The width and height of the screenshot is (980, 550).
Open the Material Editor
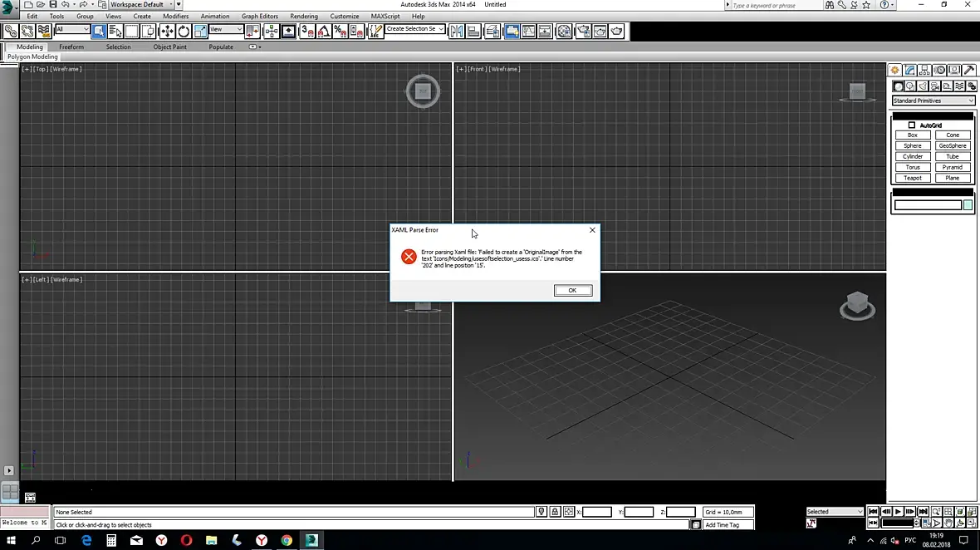[x=565, y=32]
